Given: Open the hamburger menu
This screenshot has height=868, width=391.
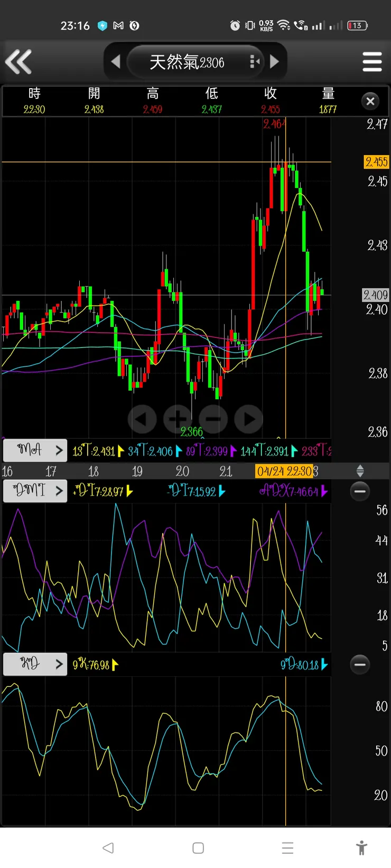Looking at the screenshot, I should [372, 62].
